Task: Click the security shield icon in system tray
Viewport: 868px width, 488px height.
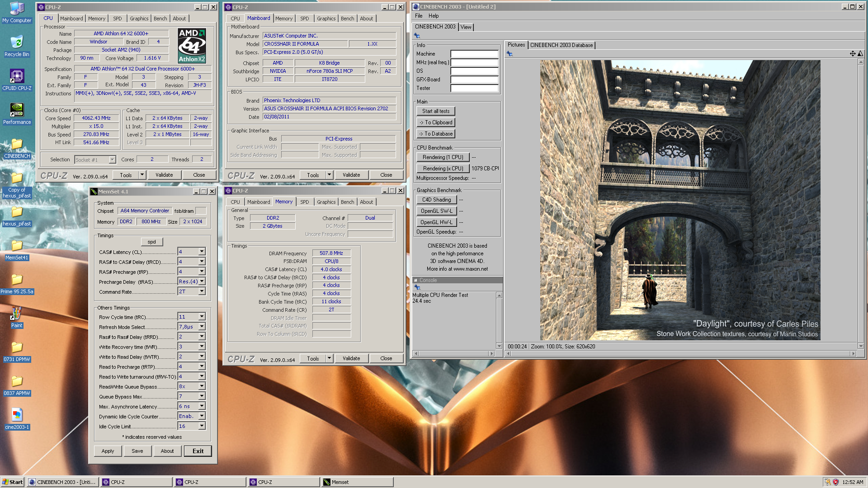Action: 835,482
